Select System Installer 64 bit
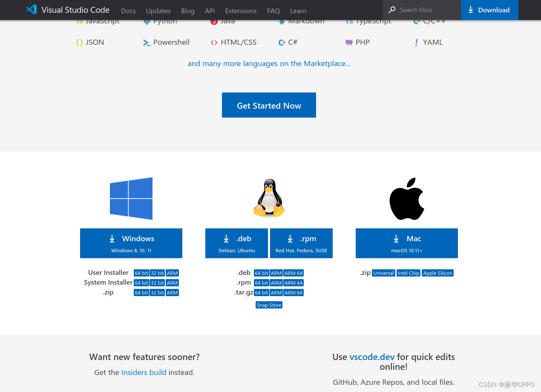541x392 pixels. click(x=141, y=283)
